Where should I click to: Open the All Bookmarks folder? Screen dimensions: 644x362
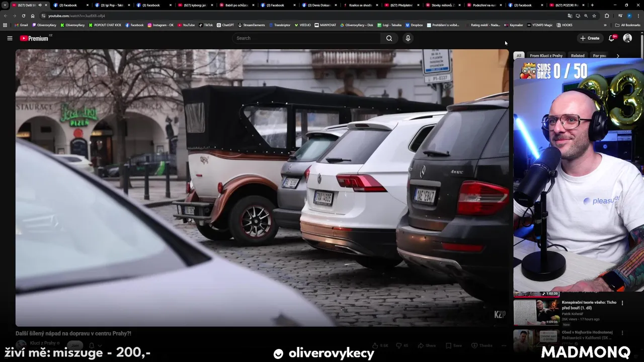(x=627, y=25)
